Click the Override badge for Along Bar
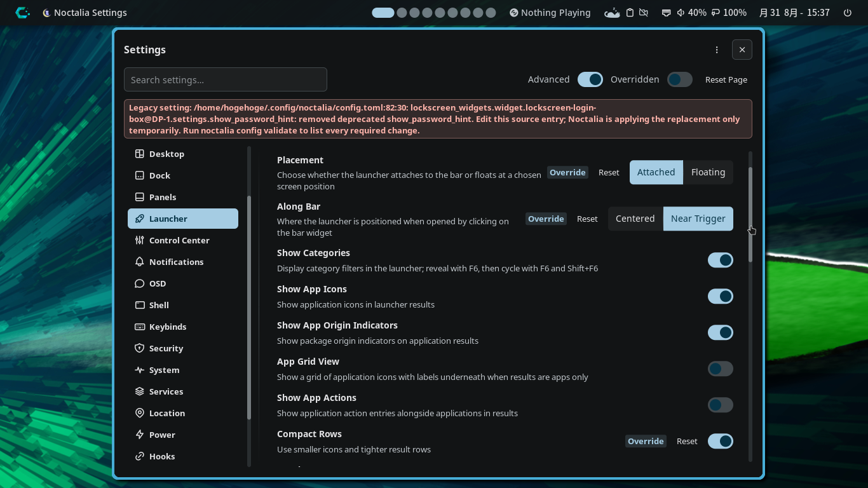Viewport: 868px width, 488px height. click(546, 219)
